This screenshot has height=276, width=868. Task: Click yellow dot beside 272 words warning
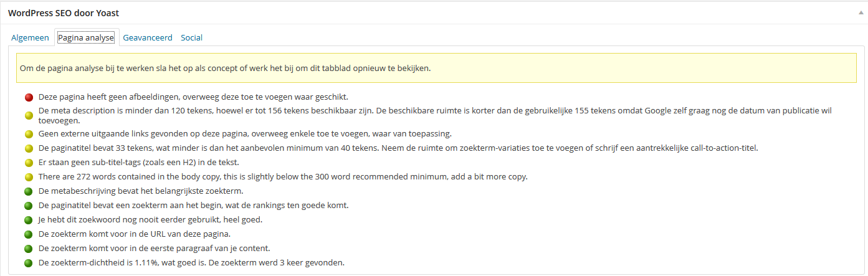click(x=29, y=177)
